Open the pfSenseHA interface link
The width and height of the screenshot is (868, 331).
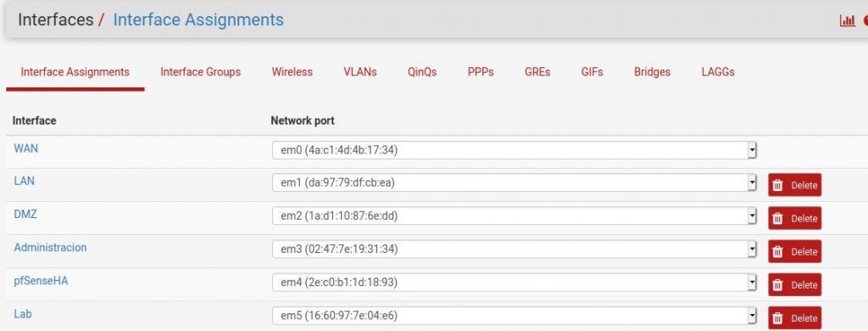41,281
